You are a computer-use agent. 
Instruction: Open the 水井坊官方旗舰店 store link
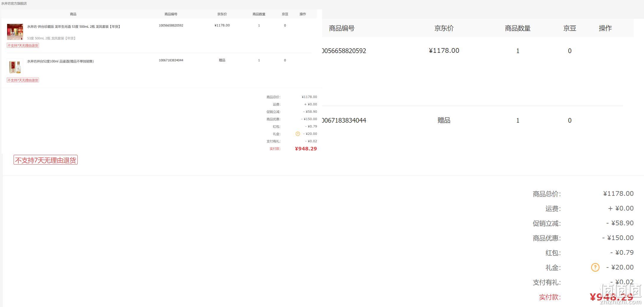pyautogui.click(x=14, y=4)
